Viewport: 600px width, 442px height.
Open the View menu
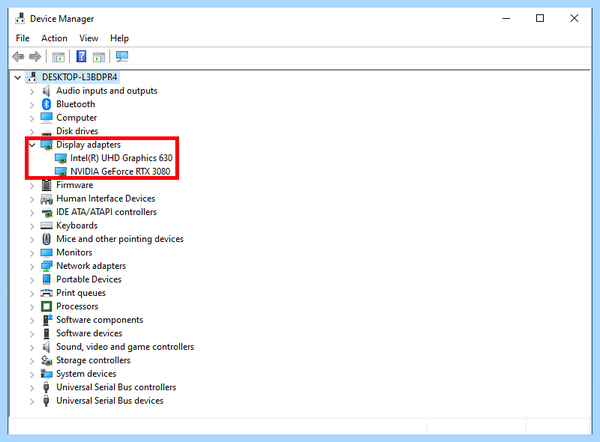89,38
